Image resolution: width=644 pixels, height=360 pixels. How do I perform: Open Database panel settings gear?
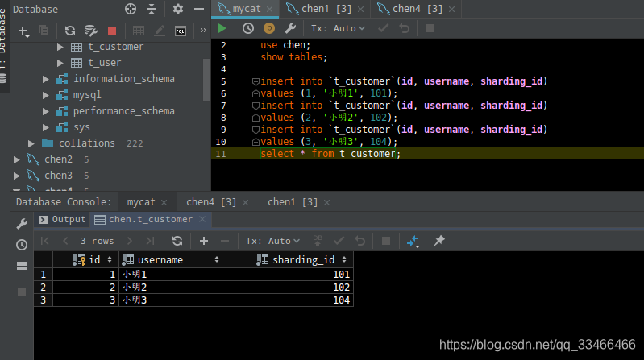click(x=178, y=9)
